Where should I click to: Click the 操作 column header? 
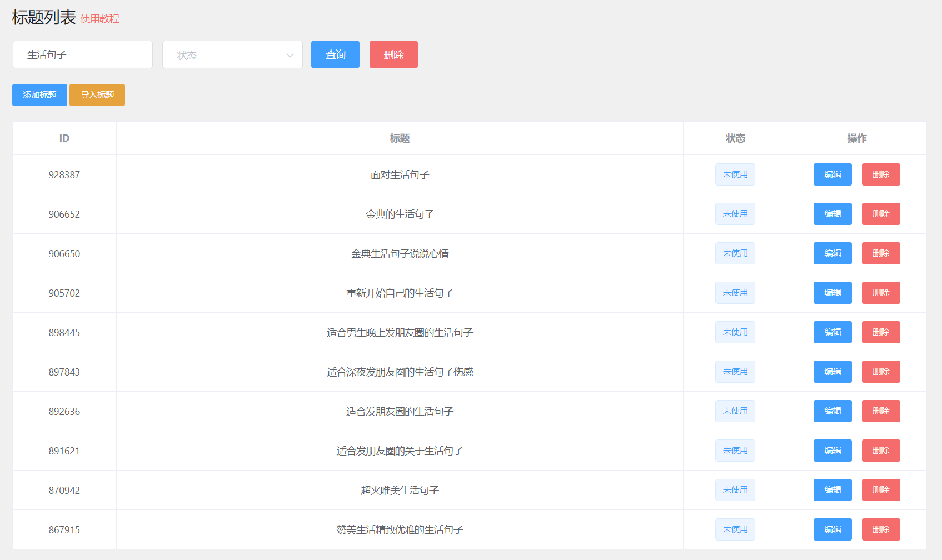point(856,138)
